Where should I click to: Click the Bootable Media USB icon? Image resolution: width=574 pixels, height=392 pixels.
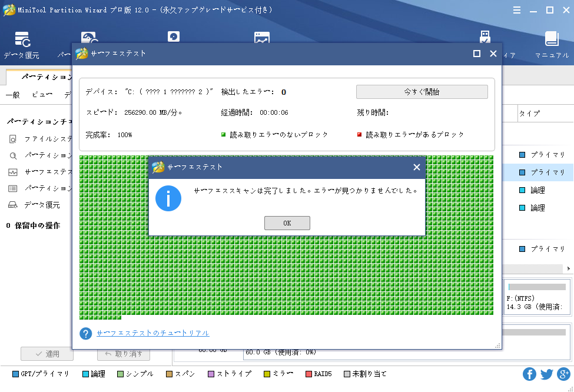click(485, 38)
